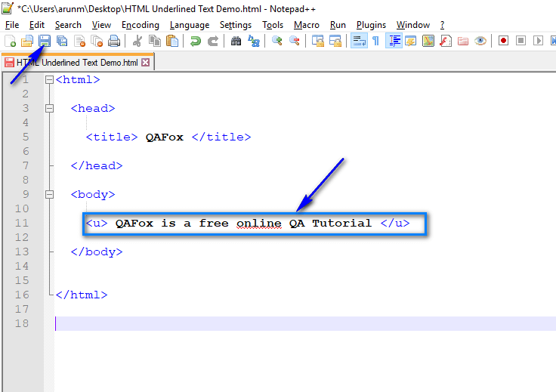Toggle synchronize vertical scrolling

[x=318, y=41]
